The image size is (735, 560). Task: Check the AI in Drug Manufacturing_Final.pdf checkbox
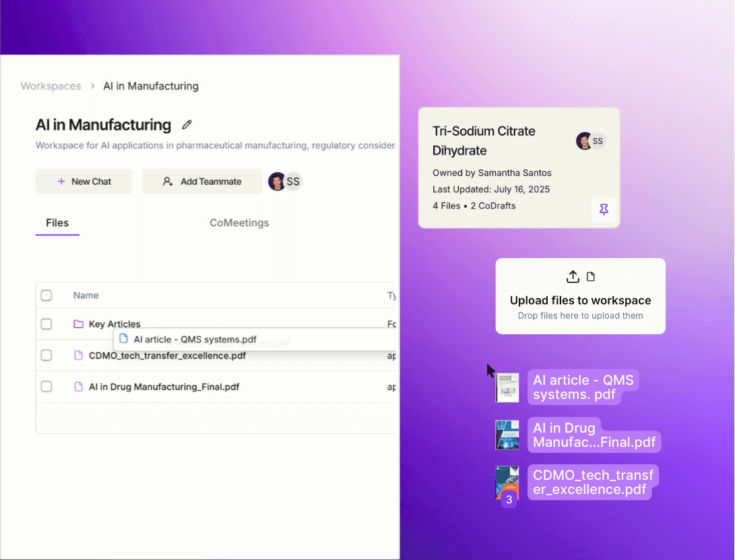coord(46,386)
